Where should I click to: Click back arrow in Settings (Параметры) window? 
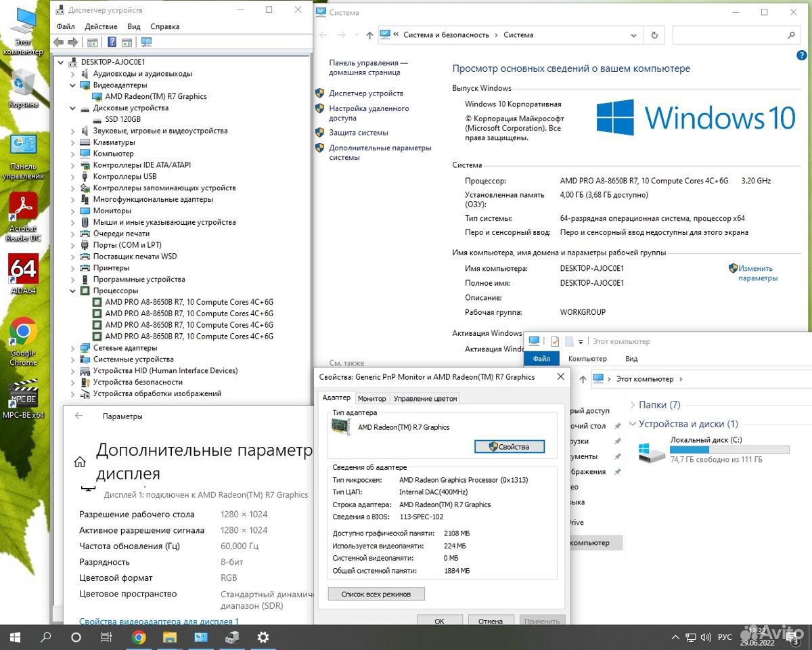coord(78,416)
